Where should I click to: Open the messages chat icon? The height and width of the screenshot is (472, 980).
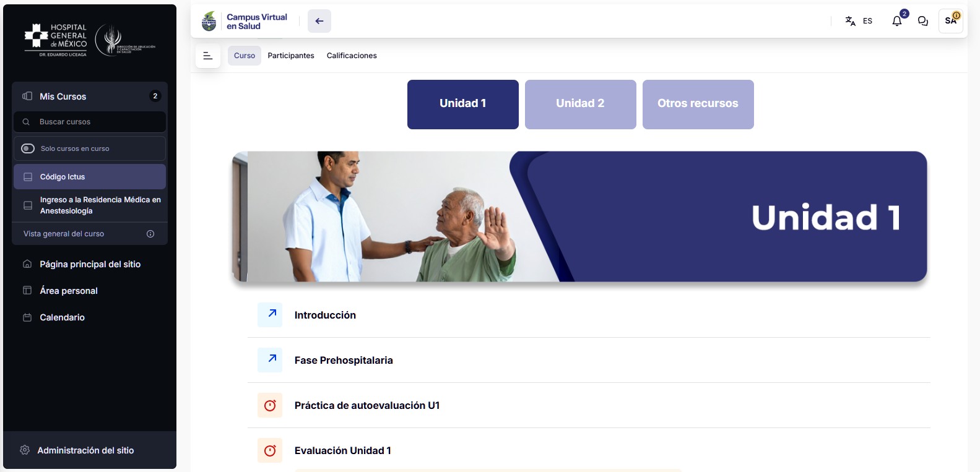[922, 21]
